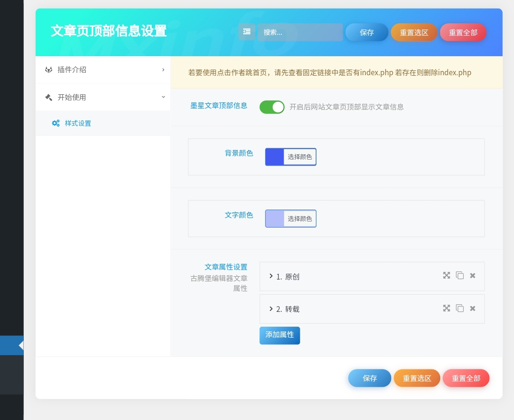The width and height of the screenshot is (514, 420).
Task: Duplicate the 转载 attribute using its copy icon
Action: [x=460, y=308]
